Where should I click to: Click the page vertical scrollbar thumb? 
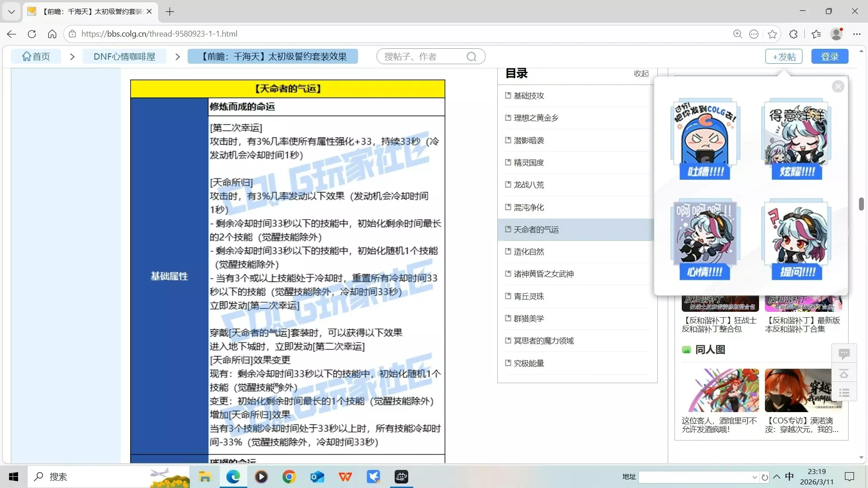[861, 204]
